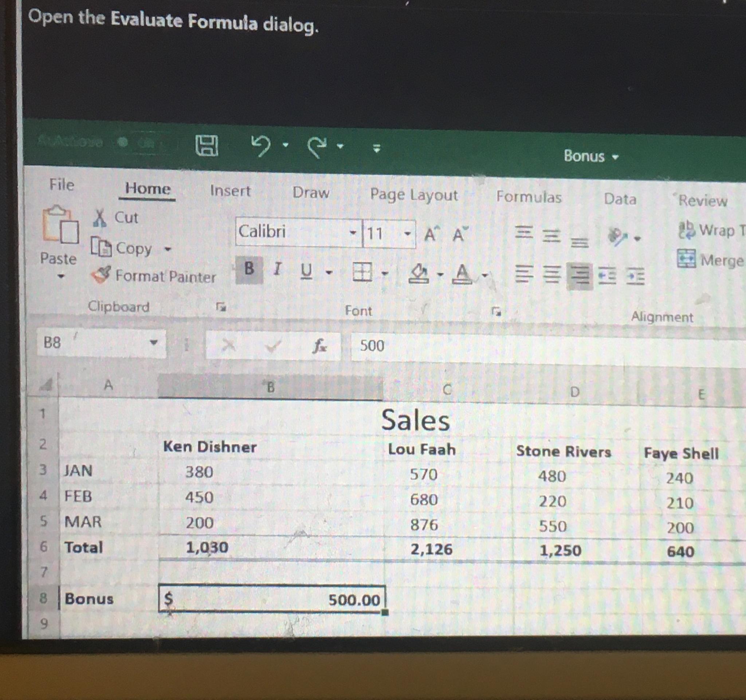Click the Cut icon in the Clipboard group

click(x=100, y=218)
